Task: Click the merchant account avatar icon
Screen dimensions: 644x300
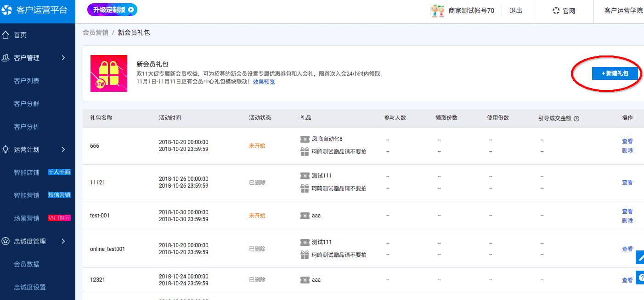Action: click(438, 11)
